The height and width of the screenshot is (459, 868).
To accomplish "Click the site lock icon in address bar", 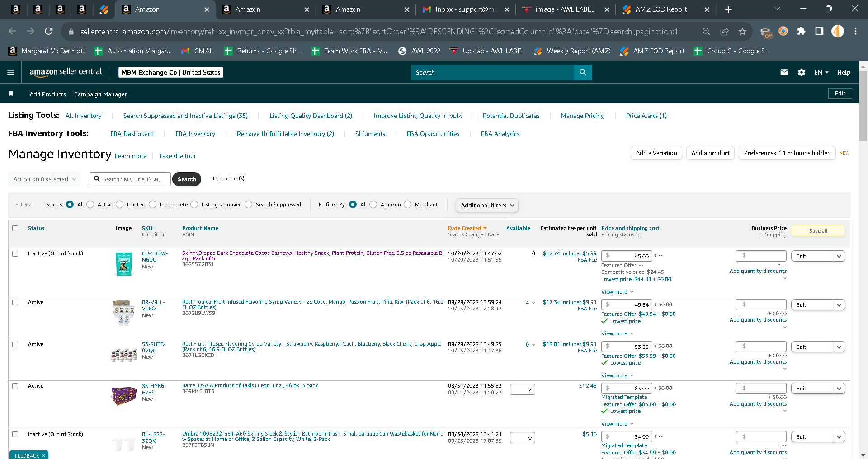I will click(x=71, y=32).
